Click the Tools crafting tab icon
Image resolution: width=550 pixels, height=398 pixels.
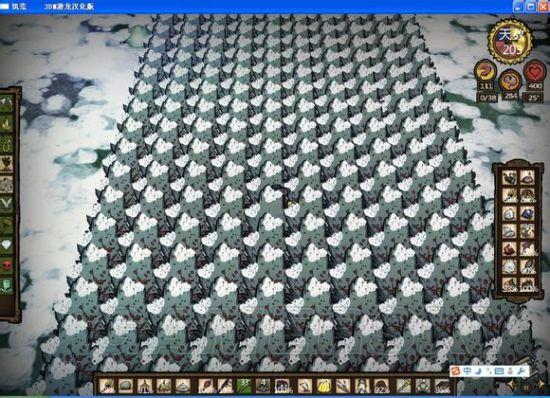[7, 103]
